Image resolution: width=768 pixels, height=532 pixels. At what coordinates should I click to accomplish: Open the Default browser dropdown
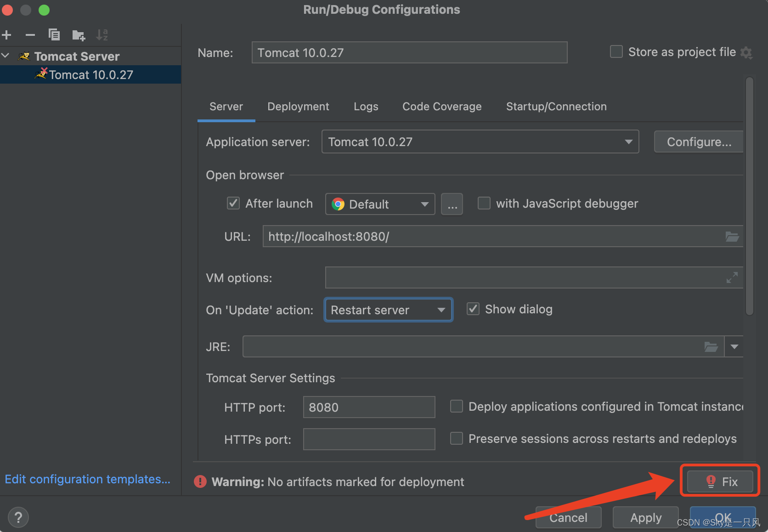[x=380, y=204]
